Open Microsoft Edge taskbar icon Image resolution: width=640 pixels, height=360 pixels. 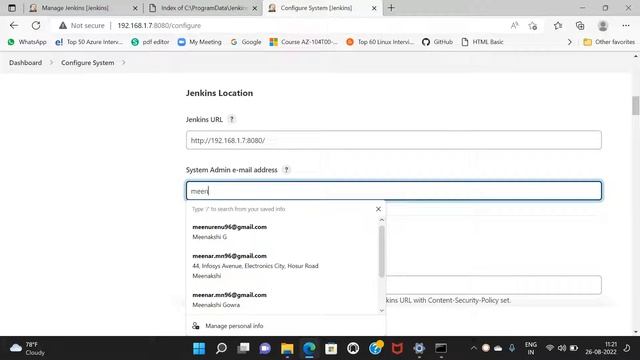click(x=309, y=348)
